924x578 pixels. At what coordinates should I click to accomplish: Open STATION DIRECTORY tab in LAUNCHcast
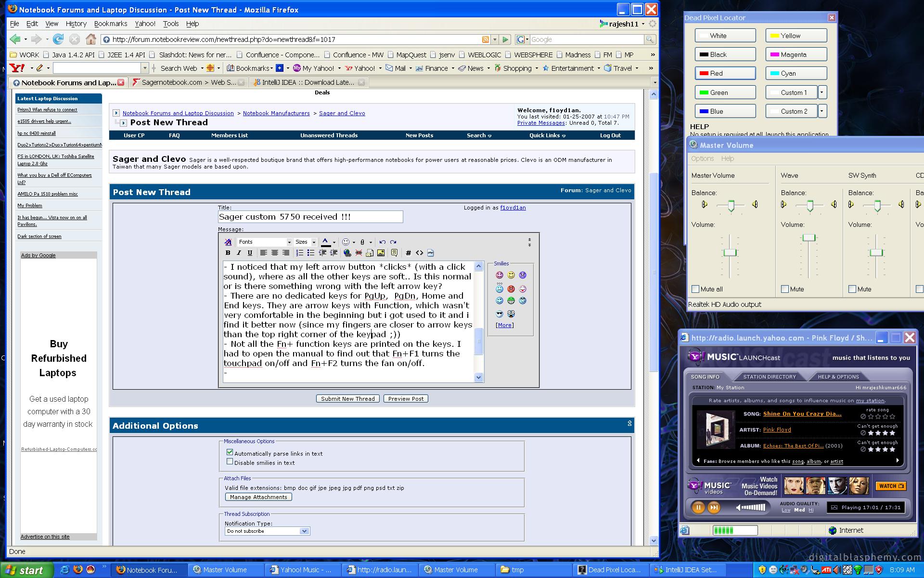[x=770, y=377]
